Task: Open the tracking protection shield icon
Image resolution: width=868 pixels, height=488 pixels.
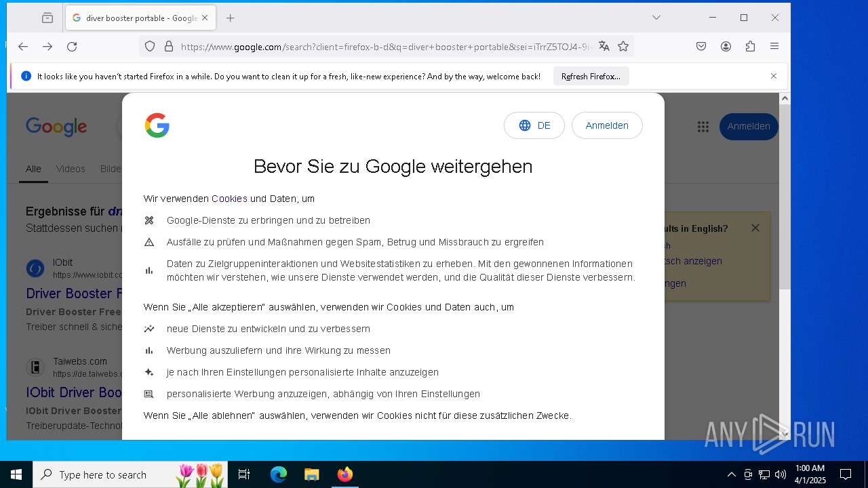Action: [x=150, y=46]
